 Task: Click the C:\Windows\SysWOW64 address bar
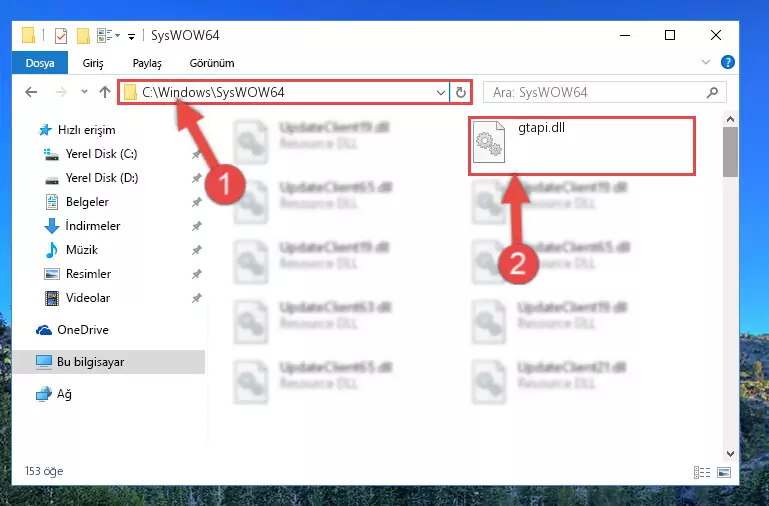tap(283, 92)
